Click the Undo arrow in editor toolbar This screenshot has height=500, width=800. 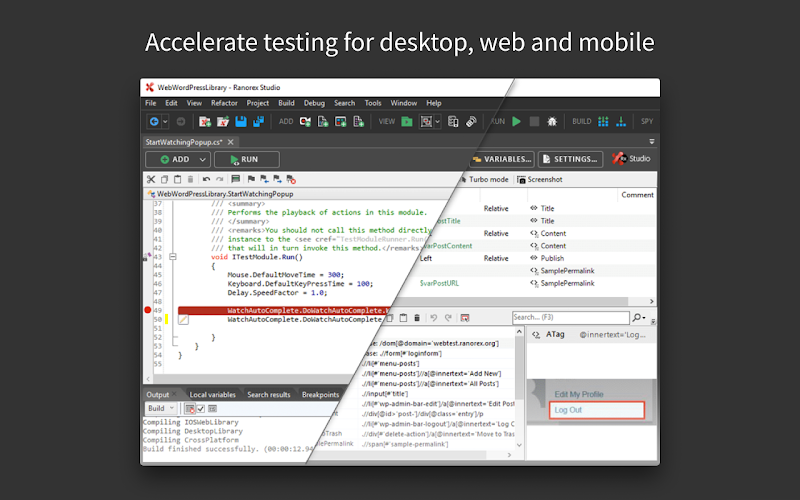point(206,180)
